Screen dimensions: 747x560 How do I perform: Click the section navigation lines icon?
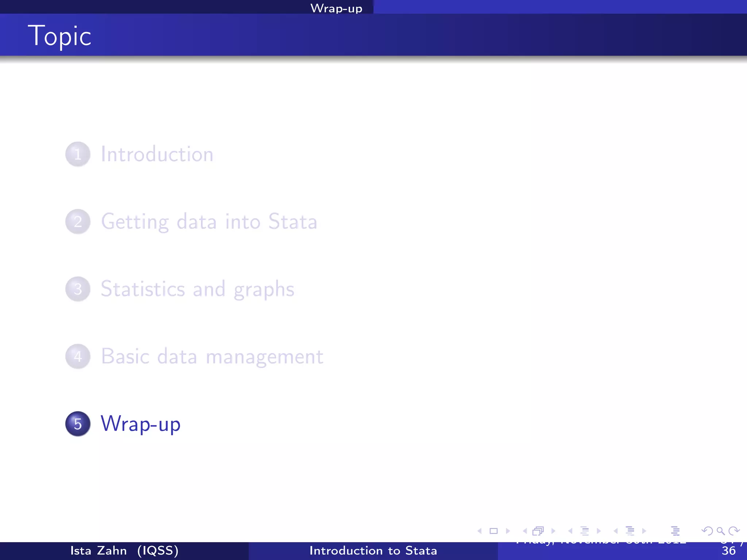tap(630, 531)
